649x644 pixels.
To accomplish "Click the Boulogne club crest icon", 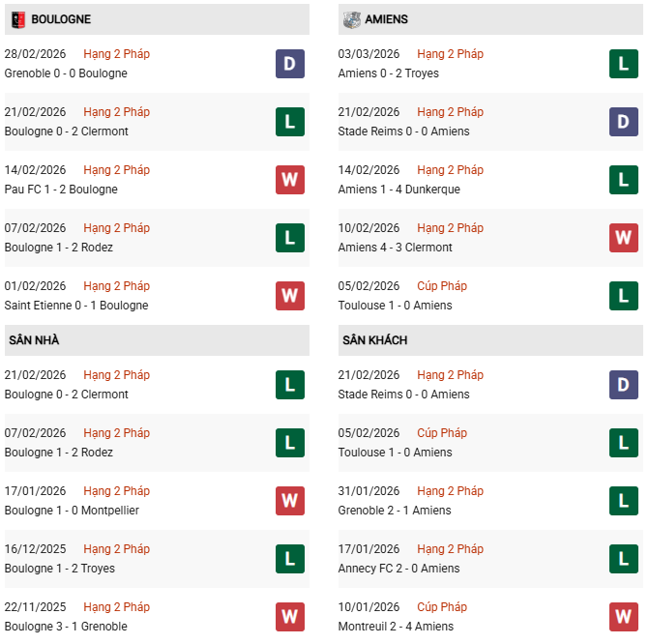I will (16, 19).
